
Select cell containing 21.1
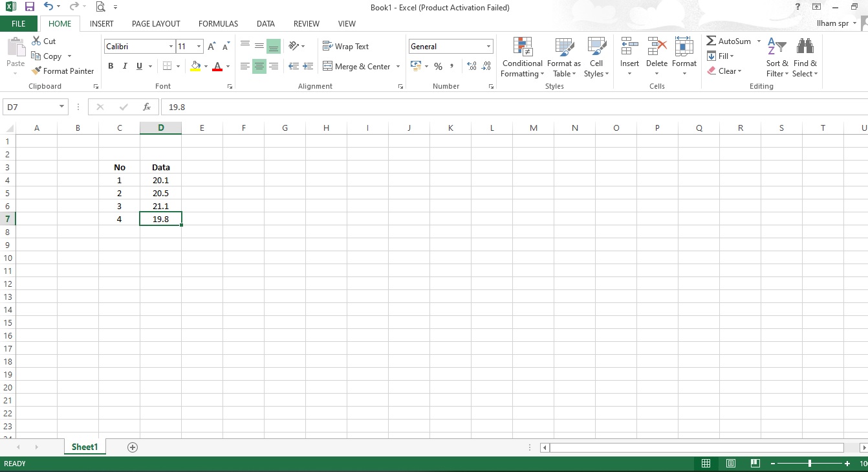[161, 206]
